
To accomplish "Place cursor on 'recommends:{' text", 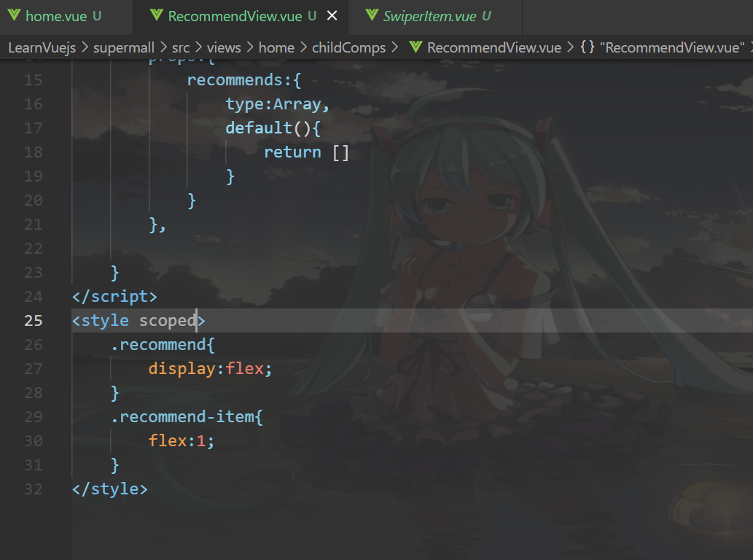I will click(244, 79).
